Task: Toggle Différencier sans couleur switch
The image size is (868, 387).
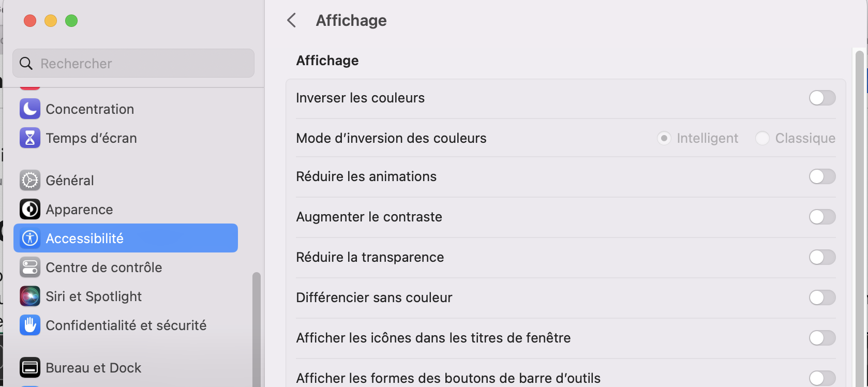Action: (x=822, y=297)
